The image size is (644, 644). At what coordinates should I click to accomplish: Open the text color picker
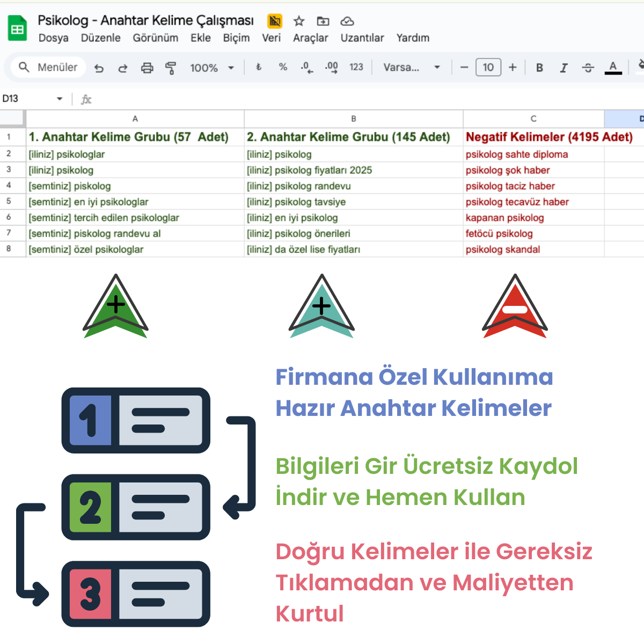613,68
